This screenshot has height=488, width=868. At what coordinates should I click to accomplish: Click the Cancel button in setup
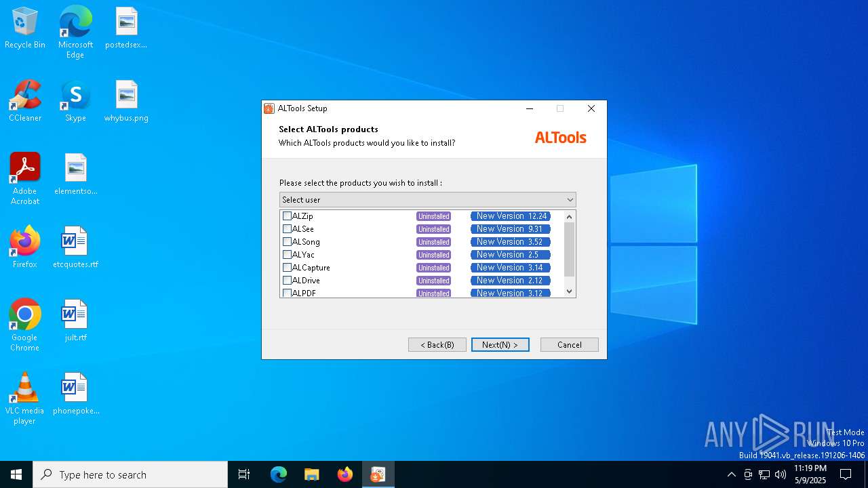(570, 345)
